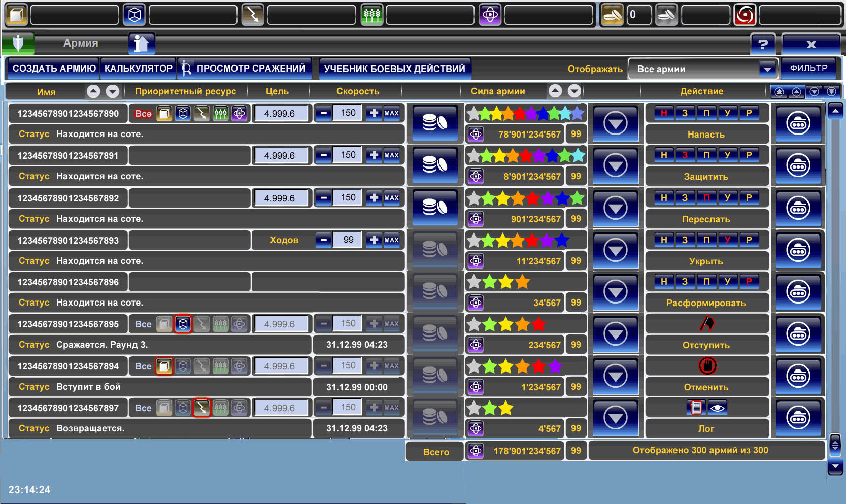
Task: Select purple atom priority resource for army 12345678901234567890
Action: [x=239, y=114]
